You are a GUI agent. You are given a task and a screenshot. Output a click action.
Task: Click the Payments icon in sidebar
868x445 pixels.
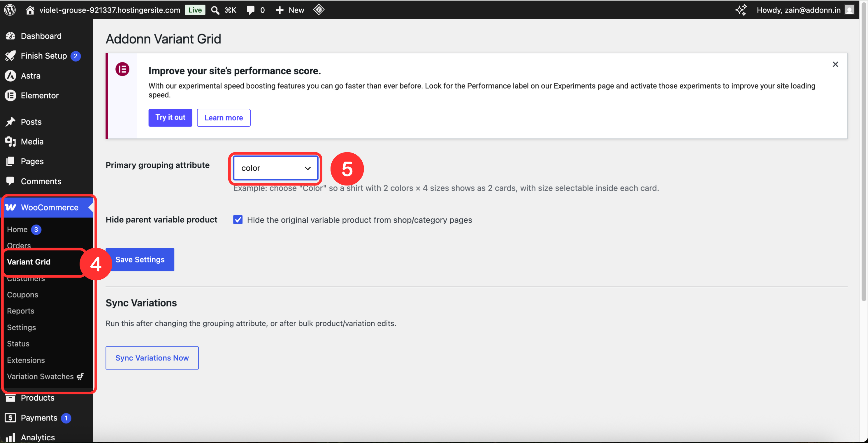pos(10,418)
